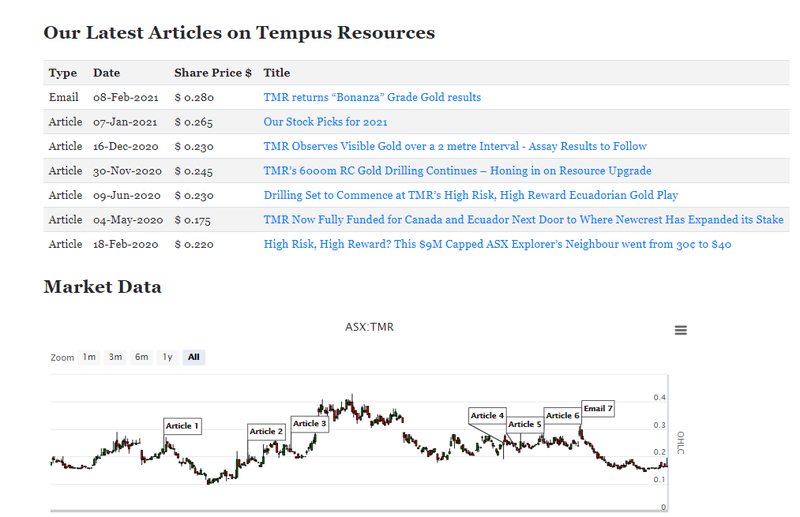Viewport: 800px width, 517px height.
Task: Click the ASX:TMR chart title
Action: (x=369, y=327)
